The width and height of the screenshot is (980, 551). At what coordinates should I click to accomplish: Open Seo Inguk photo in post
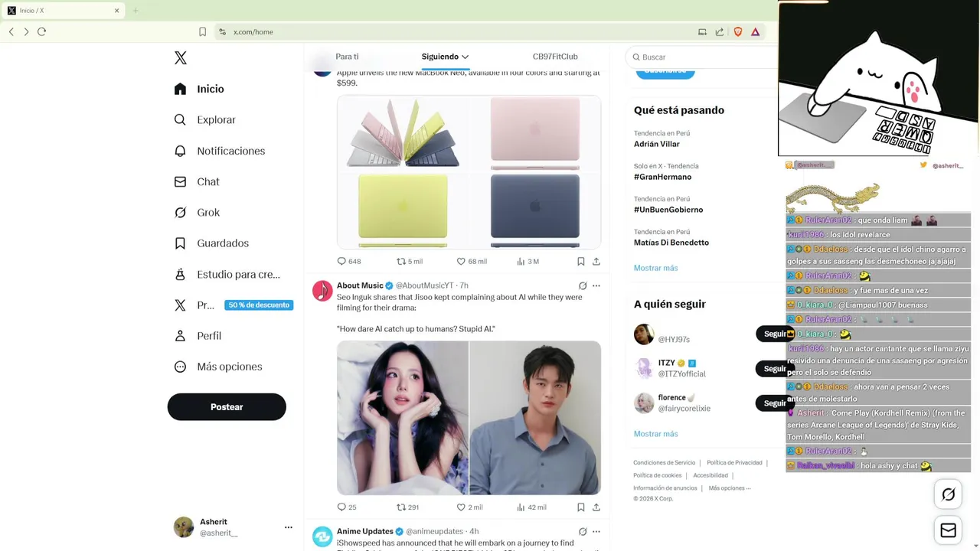click(535, 418)
